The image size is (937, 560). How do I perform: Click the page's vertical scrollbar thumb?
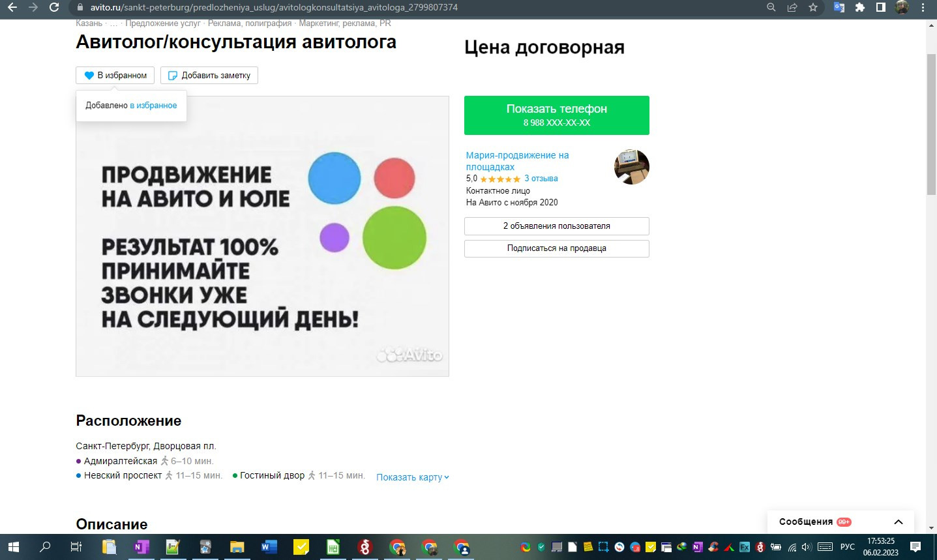931,124
